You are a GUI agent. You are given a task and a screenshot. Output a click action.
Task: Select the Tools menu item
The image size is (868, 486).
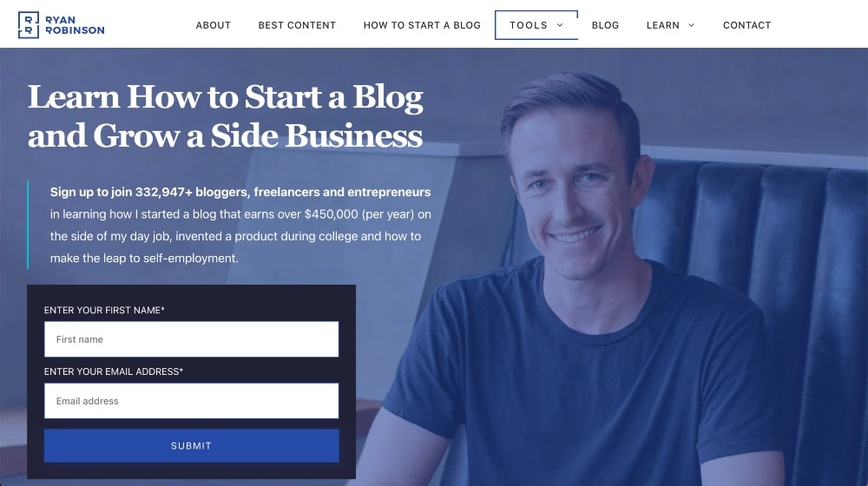tap(528, 25)
